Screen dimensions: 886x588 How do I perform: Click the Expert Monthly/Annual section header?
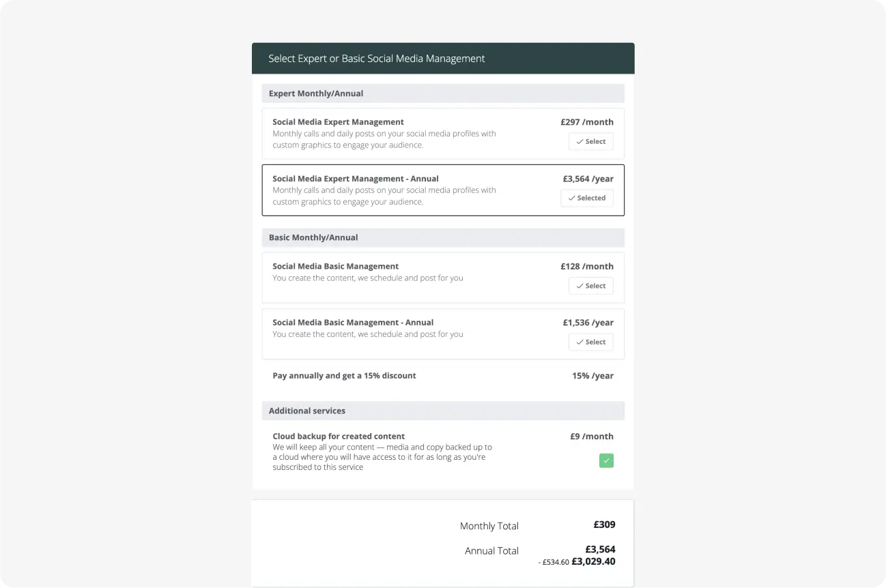coord(316,93)
